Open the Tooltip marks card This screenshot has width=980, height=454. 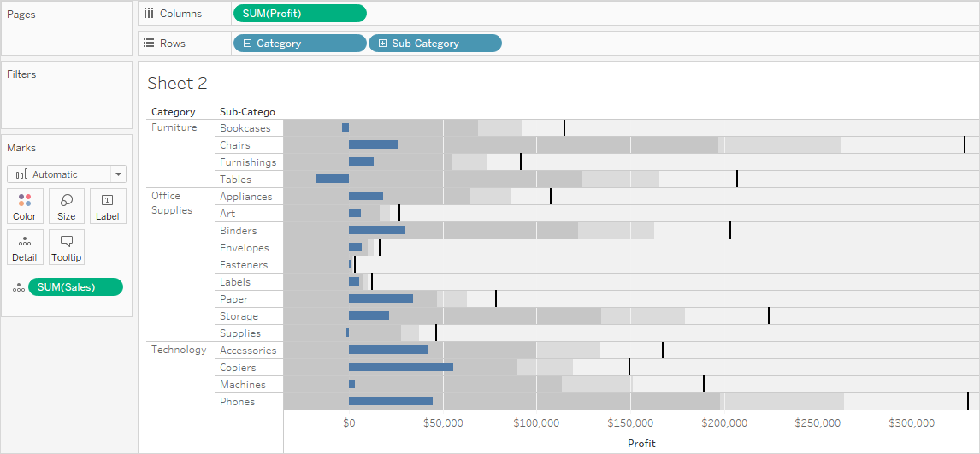click(x=66, y=247)
